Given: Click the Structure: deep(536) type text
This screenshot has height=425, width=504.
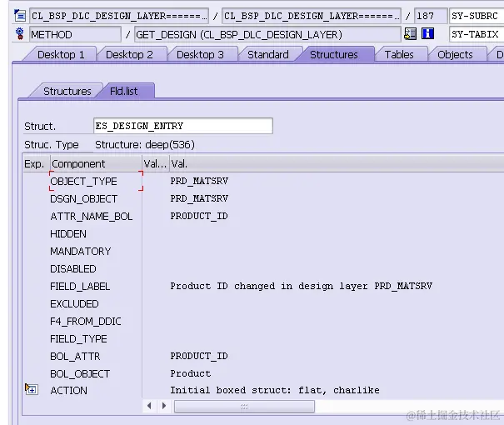Looking at the screenshot, I should pos(145,145).
